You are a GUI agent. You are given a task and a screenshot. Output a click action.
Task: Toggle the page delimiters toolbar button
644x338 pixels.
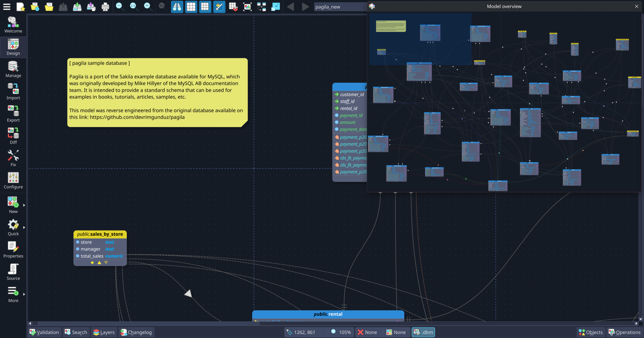coord(205,7)
